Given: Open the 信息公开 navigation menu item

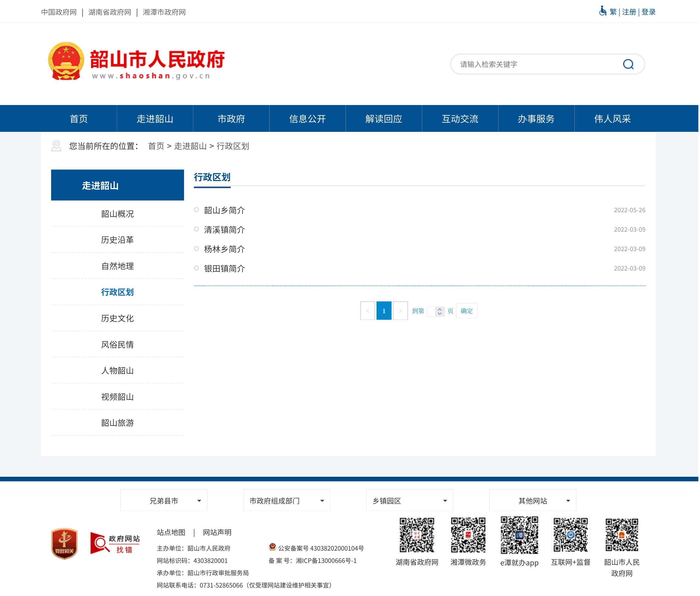Looking at the screenshot, I should point(307,119).
